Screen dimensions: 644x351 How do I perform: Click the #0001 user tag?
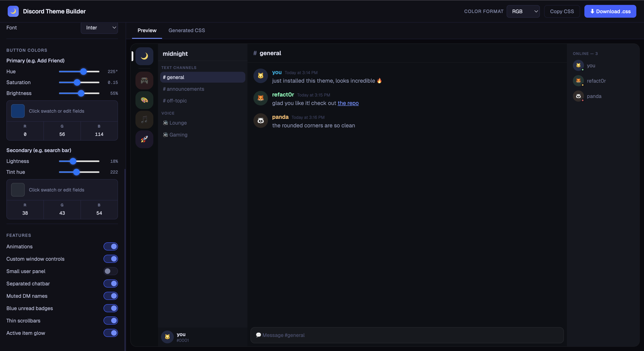(183, 340)
